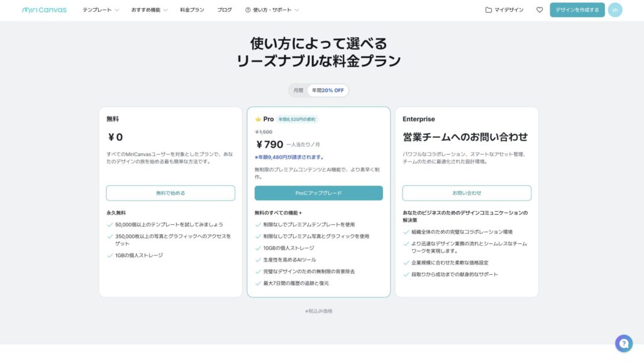Image resolution: width=644 pixels, height=364 pixels.
Task: Click デザインを作成する button
Action: coord(577,10)
